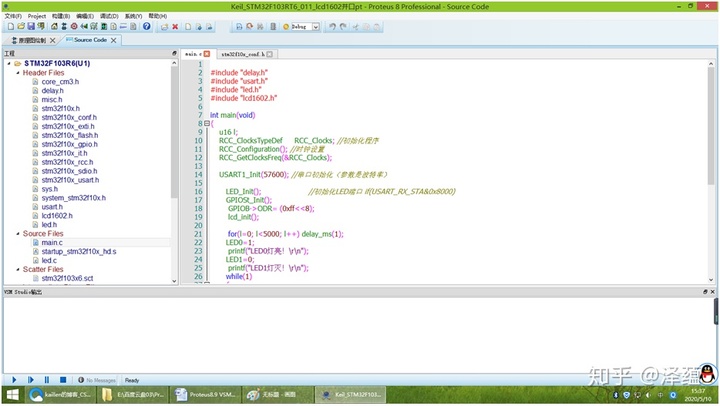
Task: Open the red PCB Layout icon
Action: point(74,27)
